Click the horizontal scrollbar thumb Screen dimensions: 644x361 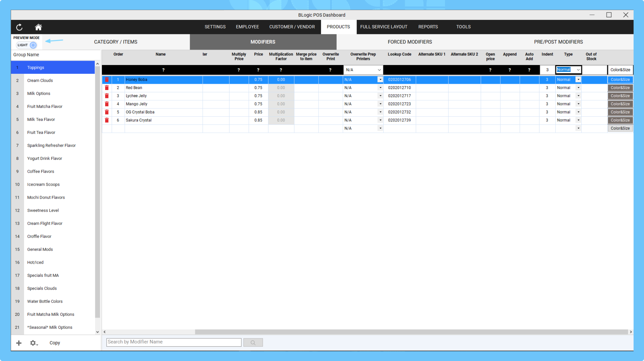411,332
